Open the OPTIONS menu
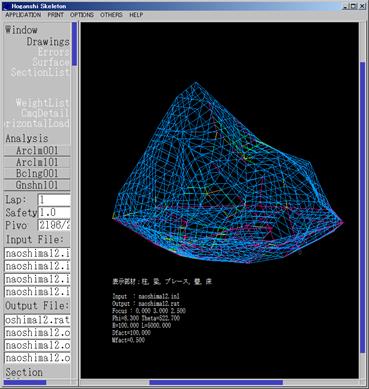The width and height of the screenshot is (369, 389). 82,15
